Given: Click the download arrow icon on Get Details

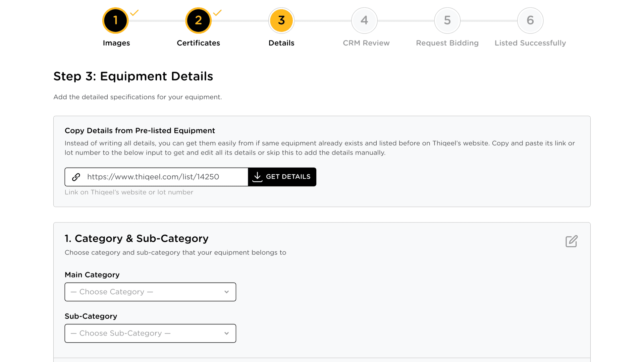Looking at the screenshot, I should coord(257,177).
